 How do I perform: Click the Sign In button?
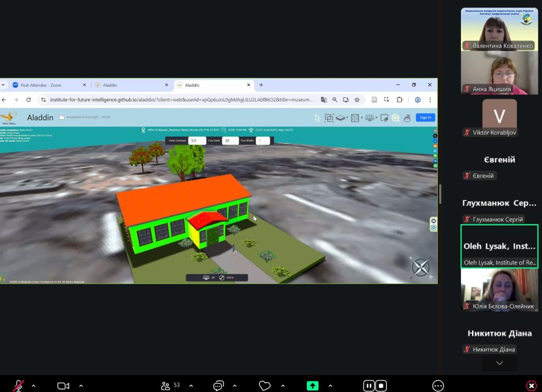(425, 117)
